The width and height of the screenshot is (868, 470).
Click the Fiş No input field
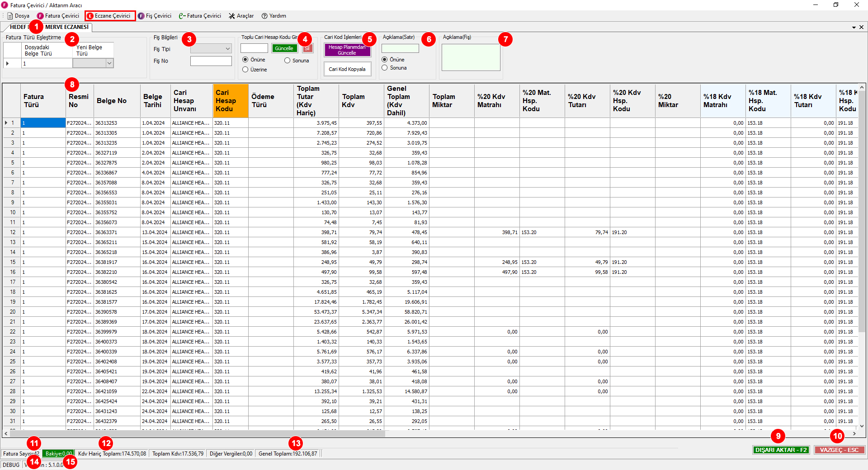(211, 61)
